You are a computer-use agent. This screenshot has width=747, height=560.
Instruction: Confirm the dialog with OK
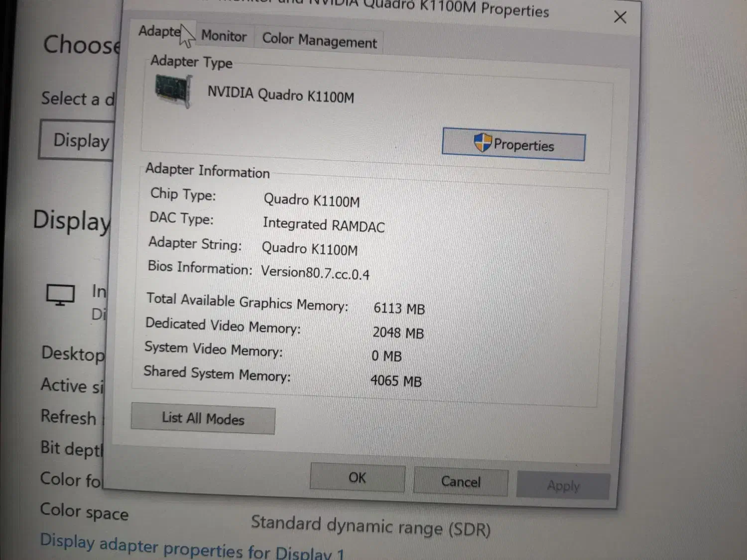357,477
